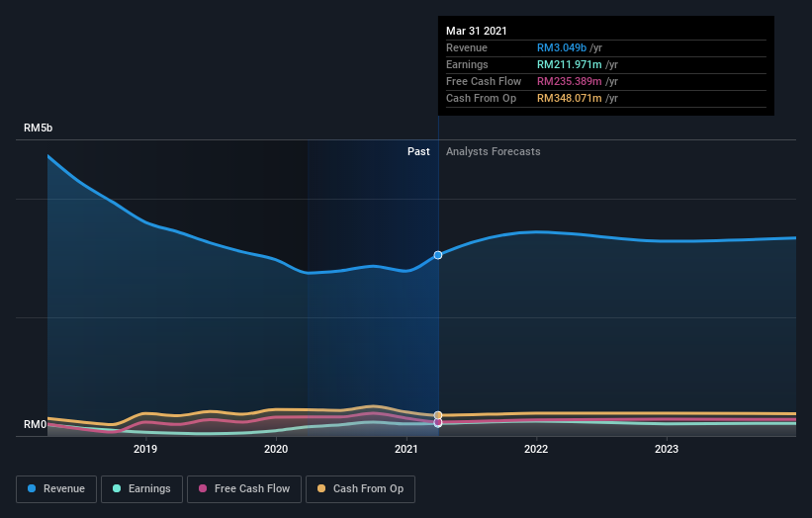This screenshot has height=518, width=812.
Task: Click the Cash From Op tooltip label
Action: pos(481,98)
